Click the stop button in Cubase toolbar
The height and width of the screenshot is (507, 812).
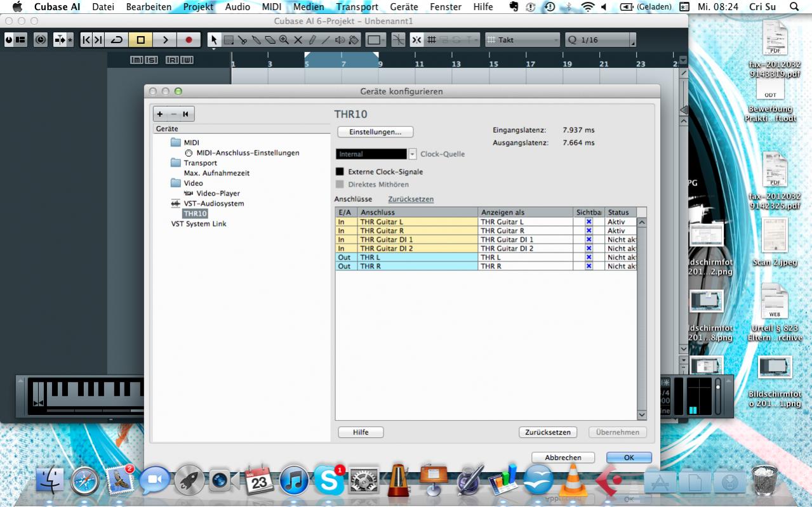[x=141, y=39]
